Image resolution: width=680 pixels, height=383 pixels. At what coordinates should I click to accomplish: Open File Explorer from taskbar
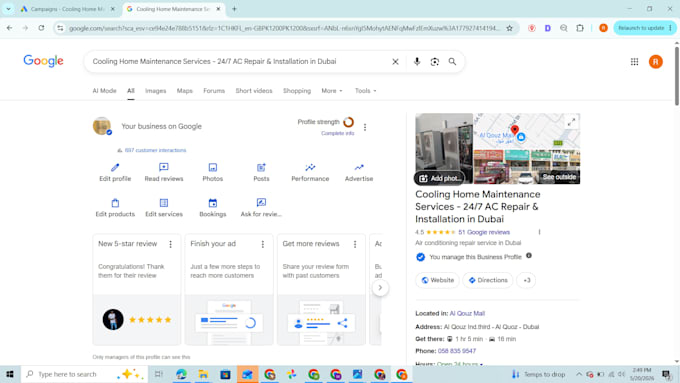203,374
